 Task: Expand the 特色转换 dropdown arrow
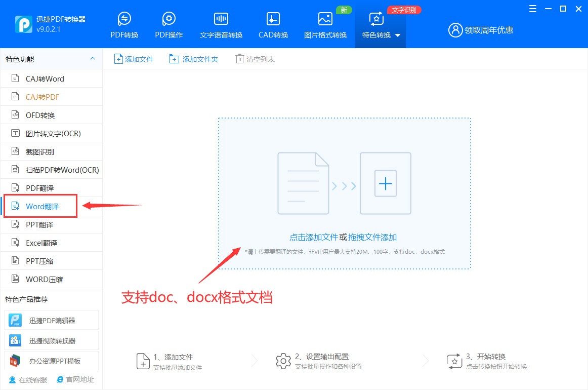click(398, 35)
